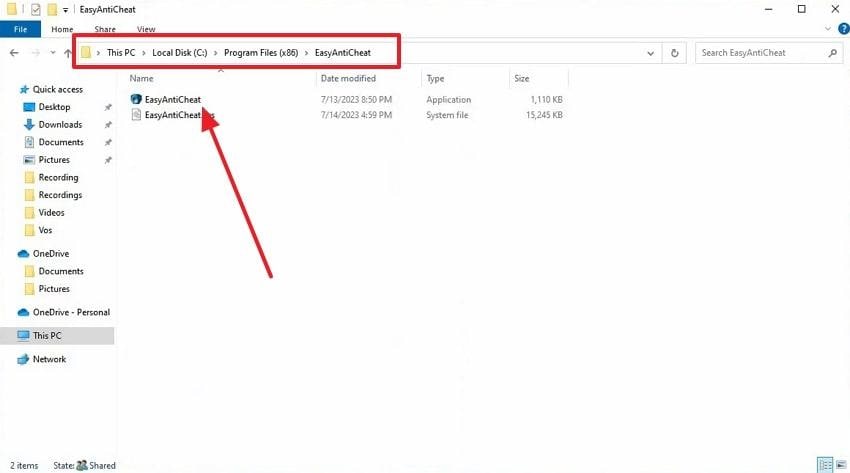The height and width of the screenshot is (473, 850).
Task: Open Documents under Quick access
Action: (x=61, y=142)
